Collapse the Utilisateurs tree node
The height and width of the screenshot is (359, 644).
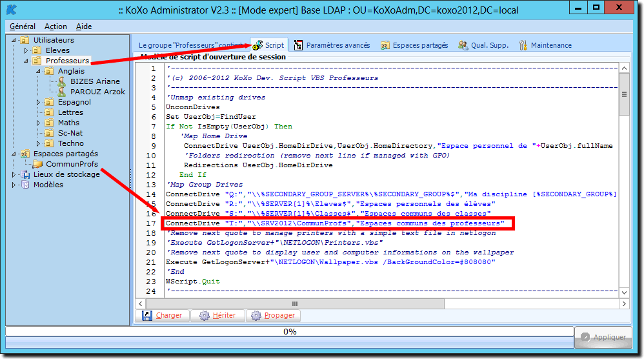pyautogui.click(x=14, y=40)
